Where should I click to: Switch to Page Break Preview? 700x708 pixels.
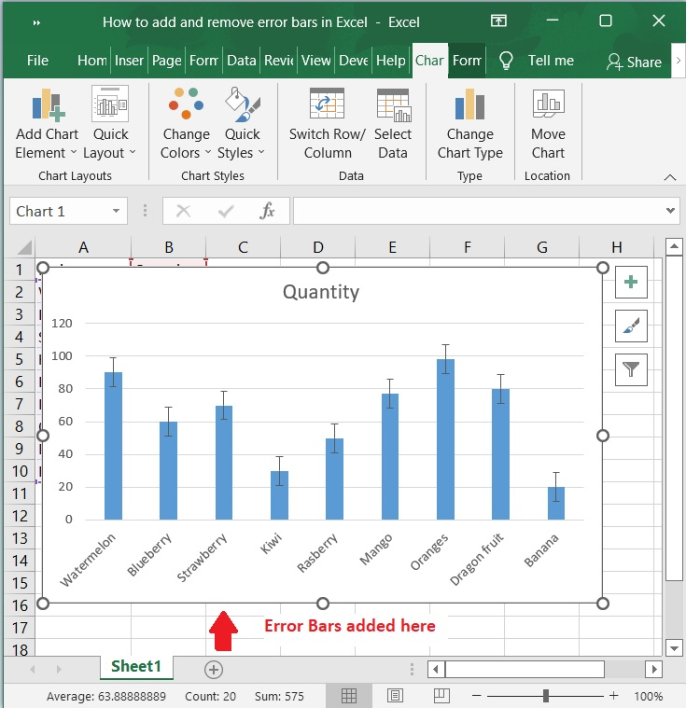point(442,696)
